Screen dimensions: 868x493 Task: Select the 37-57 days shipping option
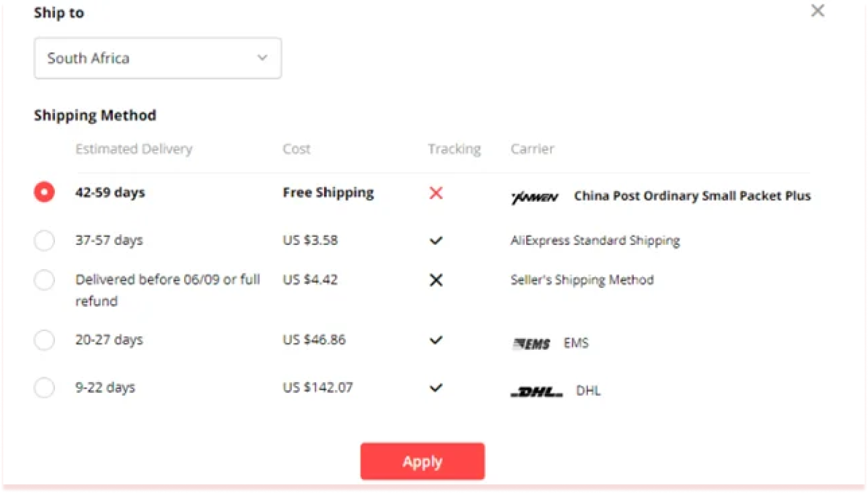click(44, 241)
